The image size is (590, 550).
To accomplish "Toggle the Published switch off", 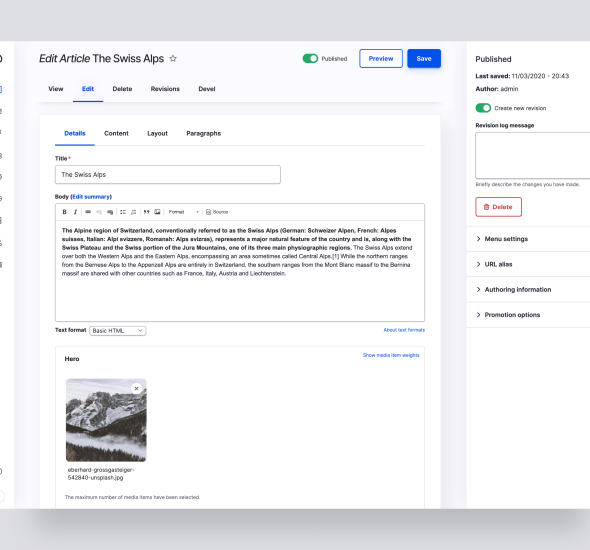I will click(310, 59).
